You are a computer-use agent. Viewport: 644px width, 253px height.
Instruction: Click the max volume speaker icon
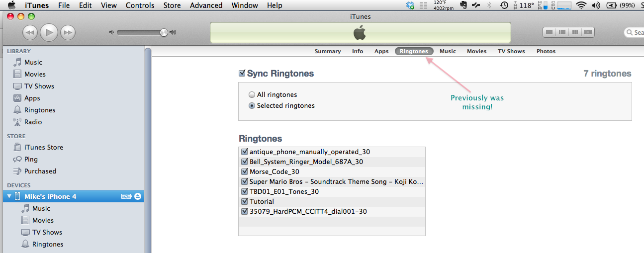point(173,32)
